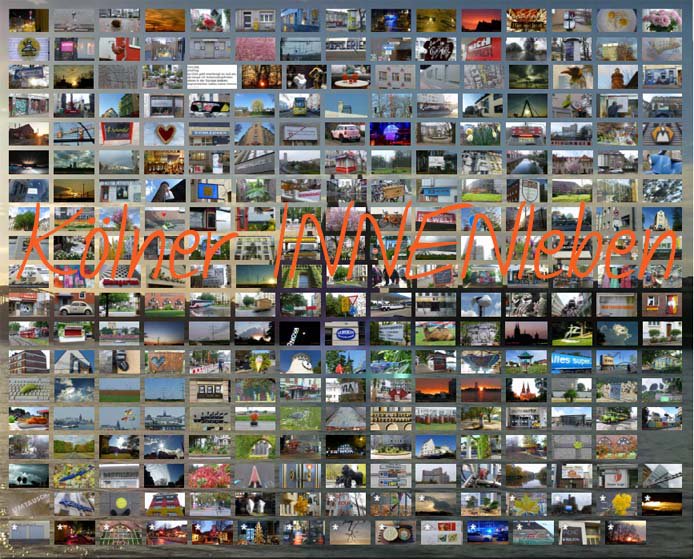Select the penguin logo thumbnail
The width and height of the screenshot is (694, 559).
662,134
